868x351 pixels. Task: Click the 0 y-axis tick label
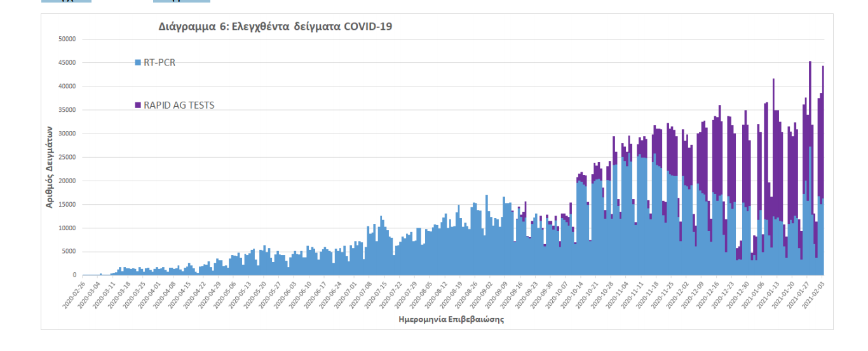74,275
